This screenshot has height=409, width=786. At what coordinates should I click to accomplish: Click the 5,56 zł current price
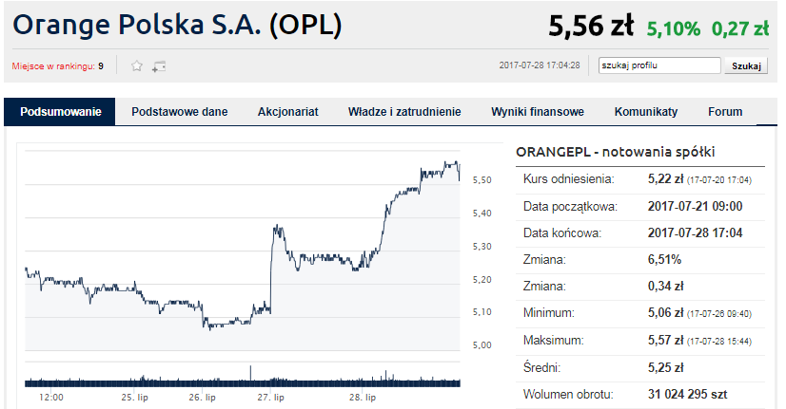591,27
